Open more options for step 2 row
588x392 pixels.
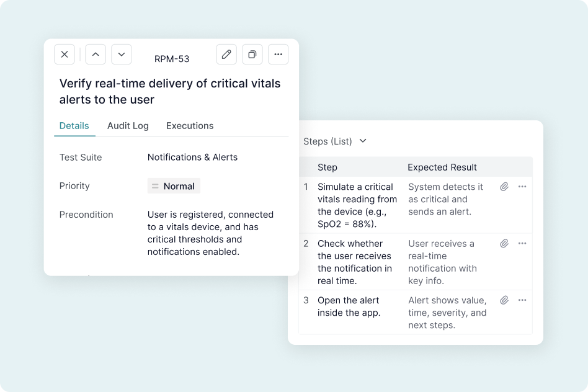coord(522,243)
